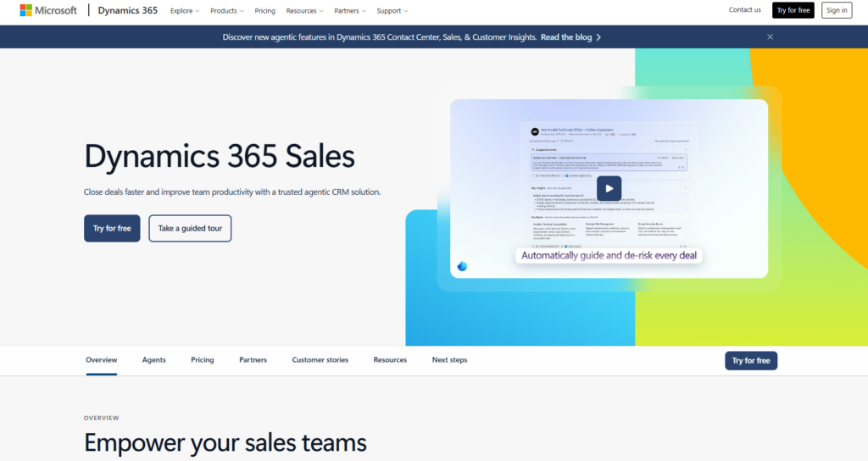
Task: Click the chevron arrow after Read the blog
Action: click(598, 37)
